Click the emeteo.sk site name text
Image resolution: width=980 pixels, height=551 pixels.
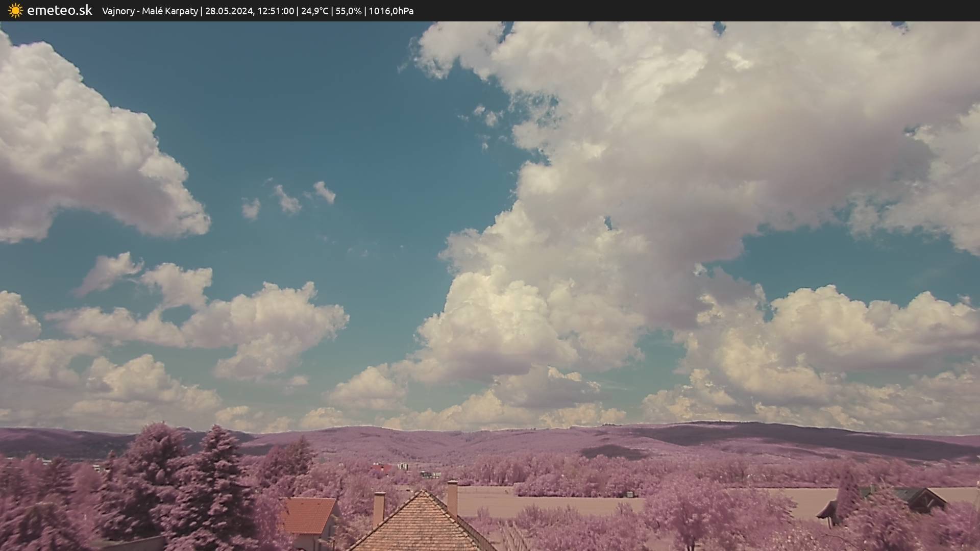coord(59,11)
